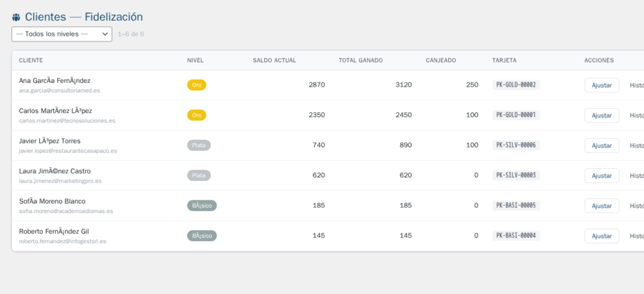The height and width of the screenshot is (294, 644).
Task: Click the Básico badge for Sofía Moreno
Action: (x=202, y=205)
